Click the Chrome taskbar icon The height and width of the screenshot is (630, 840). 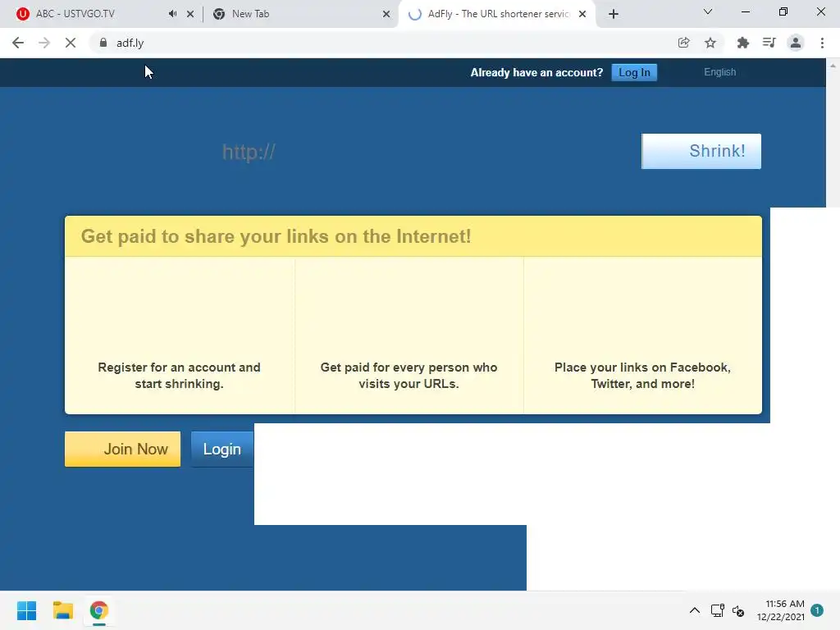point(98,610)
